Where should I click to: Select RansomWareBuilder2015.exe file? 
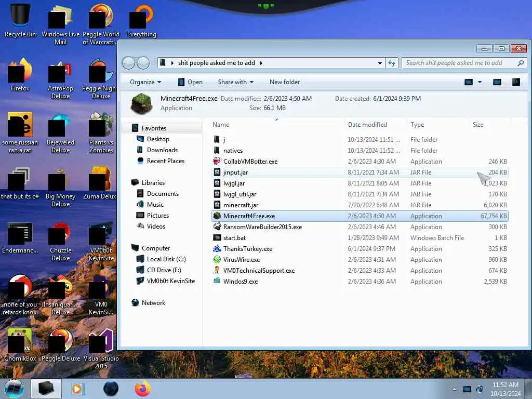click(x=360, y=227)
